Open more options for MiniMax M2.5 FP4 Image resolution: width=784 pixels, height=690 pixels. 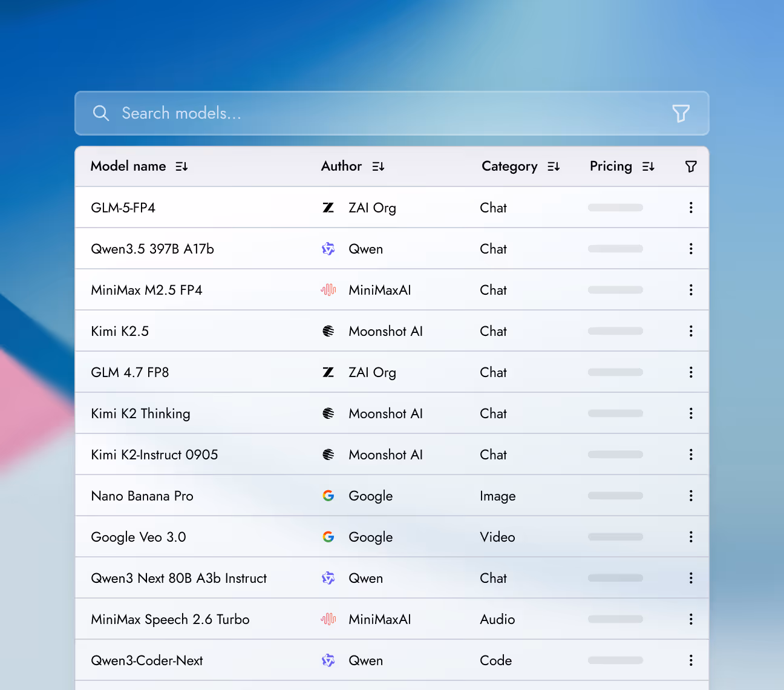(691, 290)
